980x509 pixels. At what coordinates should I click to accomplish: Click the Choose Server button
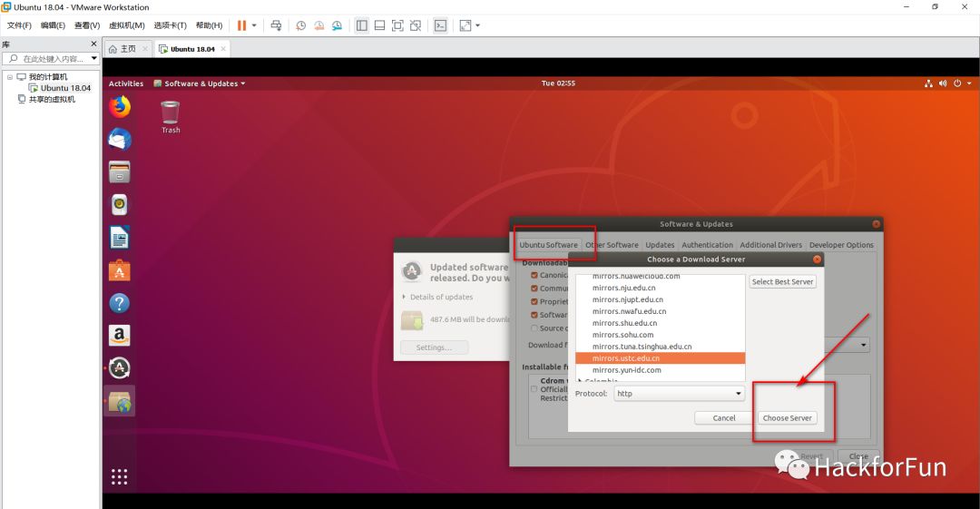coord(787,418)
